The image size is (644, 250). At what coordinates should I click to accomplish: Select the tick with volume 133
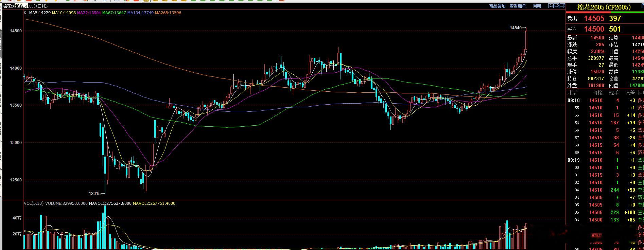tap(605, 220)
